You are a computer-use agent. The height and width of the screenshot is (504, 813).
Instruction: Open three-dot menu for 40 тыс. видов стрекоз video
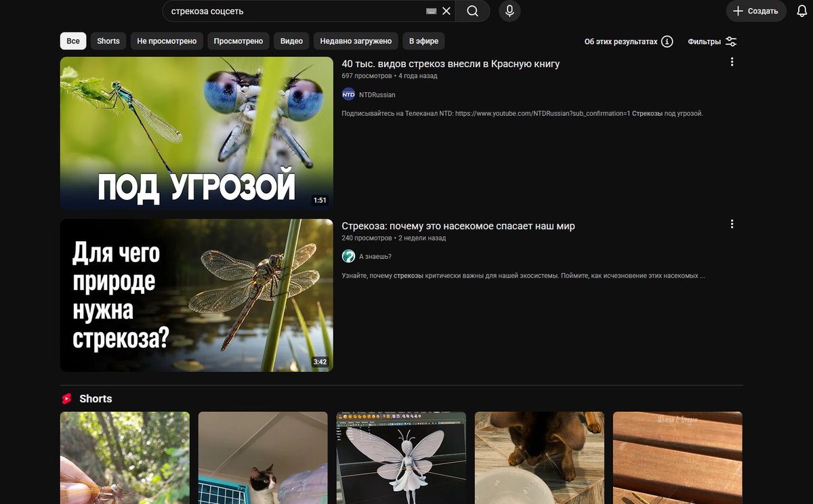732,62
